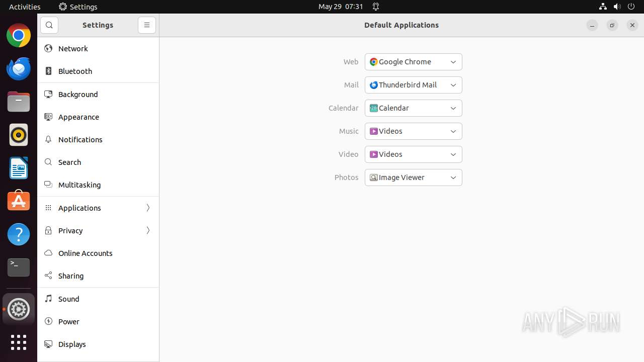Click the Privacy lock icon
Viewport: 644px width, 362px height.
coord(48,231)
